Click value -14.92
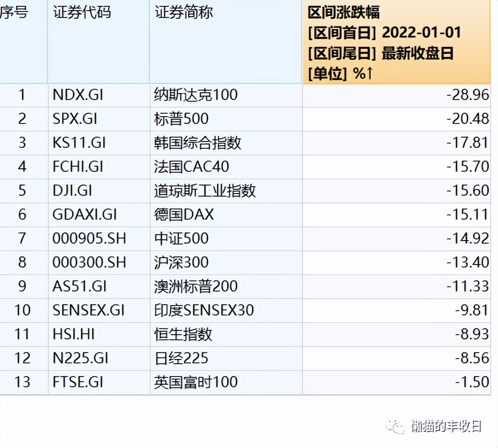 (468, 239)
